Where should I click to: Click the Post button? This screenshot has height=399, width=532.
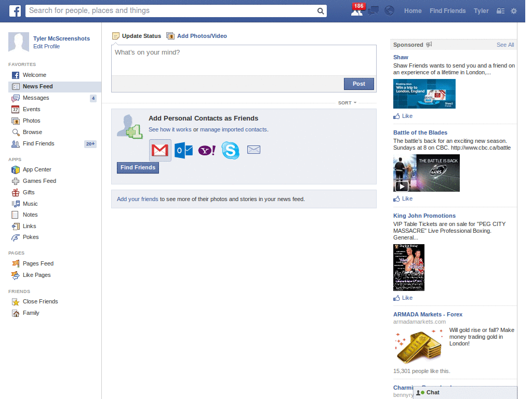click(359, 84)
